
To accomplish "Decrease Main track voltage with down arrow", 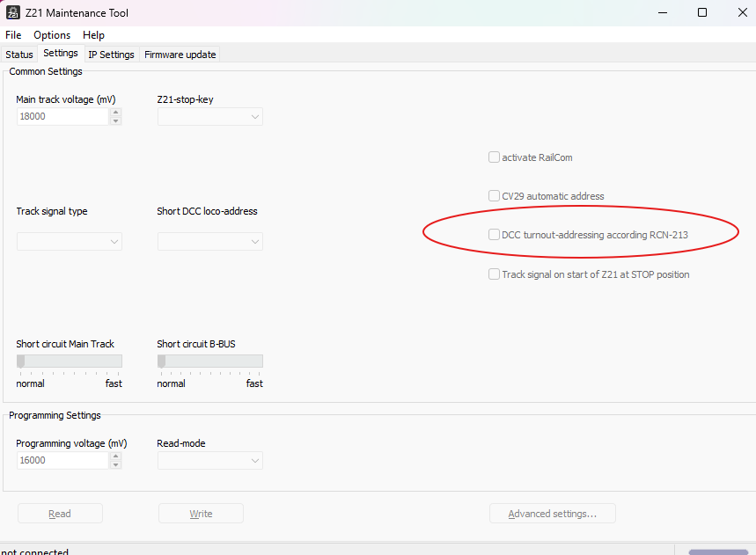I will pyautogui.click(x=115, y=120).
